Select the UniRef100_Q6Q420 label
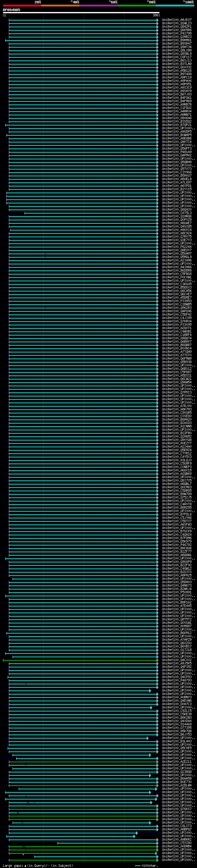This screenshot has width=197, height=868. click(176, 209)
